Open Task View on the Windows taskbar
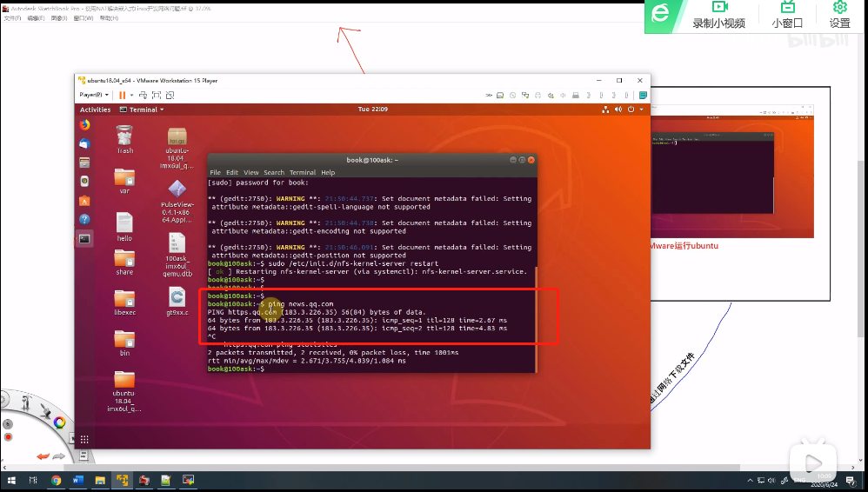 tap(33, 481)
